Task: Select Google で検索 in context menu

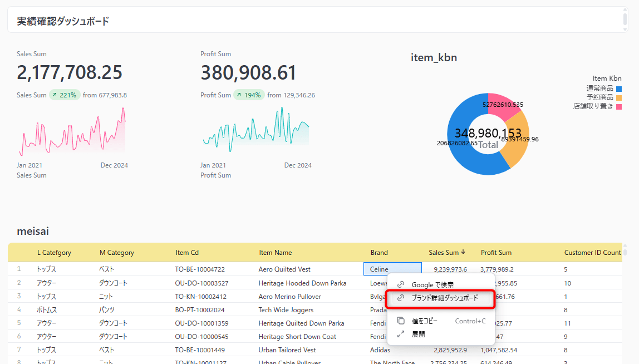Action: point(440,284)
